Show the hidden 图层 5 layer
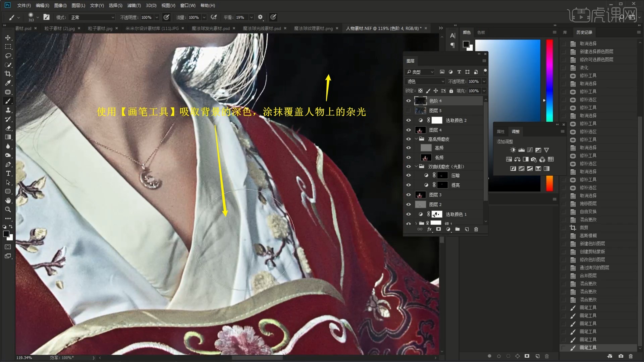The width and height of the screenshot is (644, 362). (x=409, y=111)
